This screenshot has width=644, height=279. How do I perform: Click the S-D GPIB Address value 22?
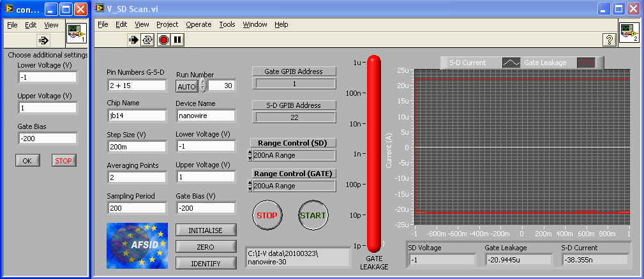coord(294,117)
